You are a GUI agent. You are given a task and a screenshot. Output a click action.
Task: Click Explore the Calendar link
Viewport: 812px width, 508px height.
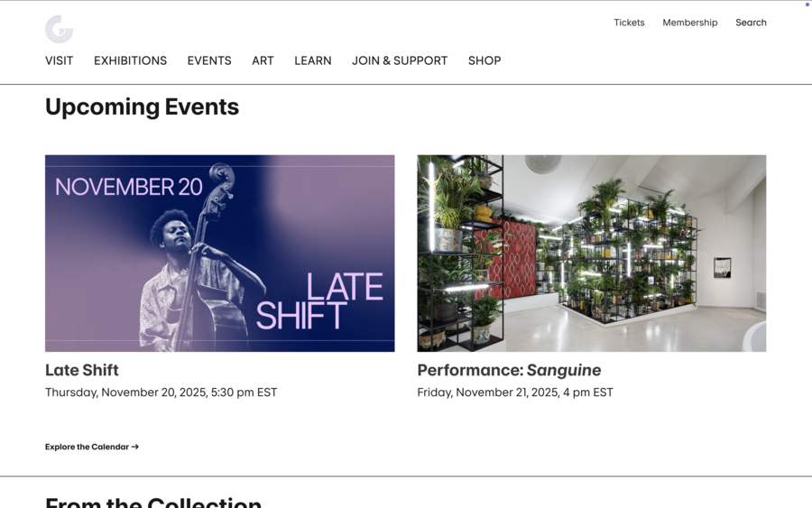[87, 447]
